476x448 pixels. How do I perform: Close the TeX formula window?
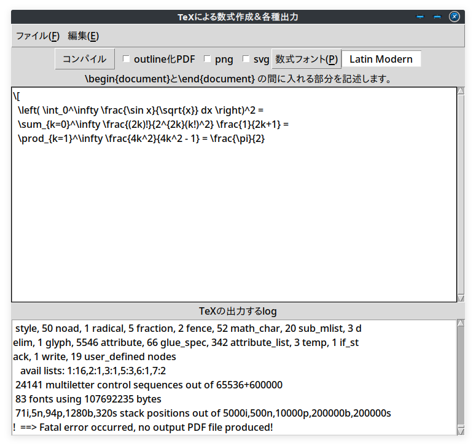[455, 17]
